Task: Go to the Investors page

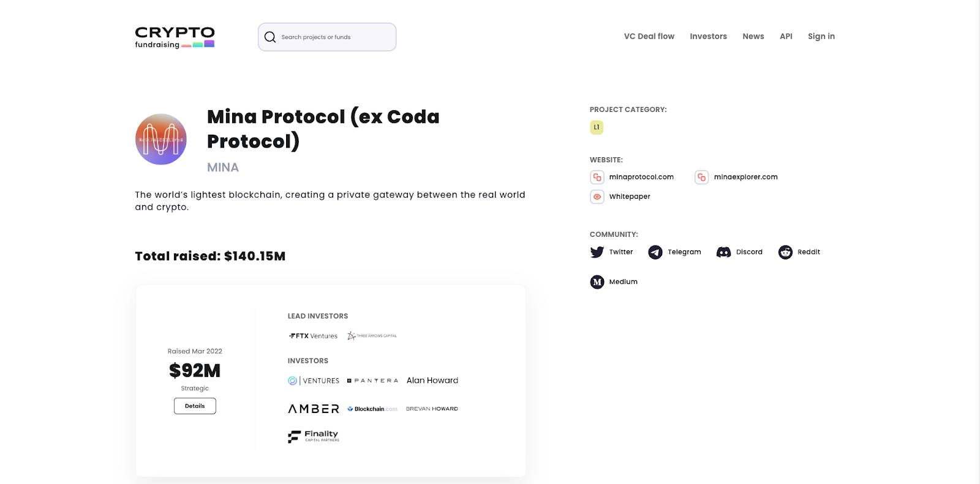Action: tap(708, 37)
